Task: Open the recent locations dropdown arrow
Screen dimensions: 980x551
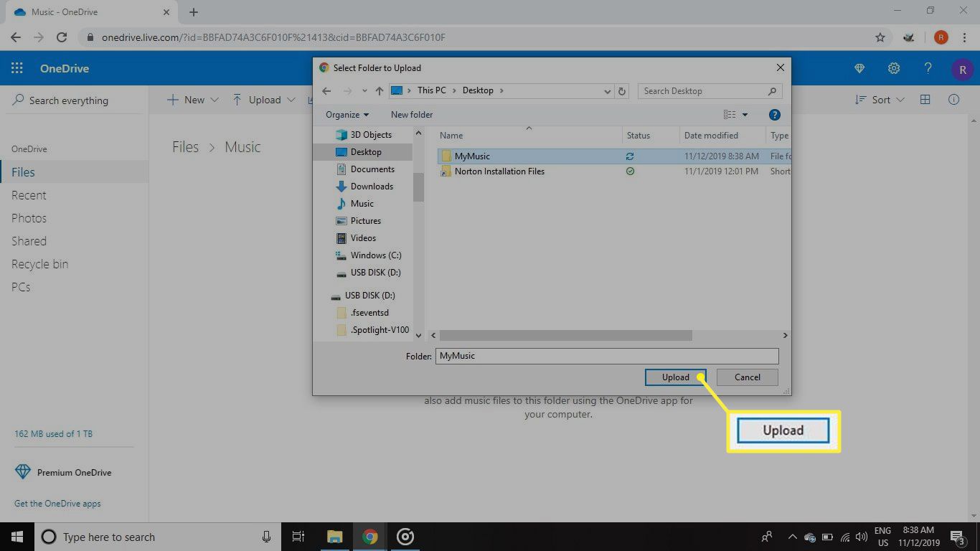Action: click(x=364, y=91)
